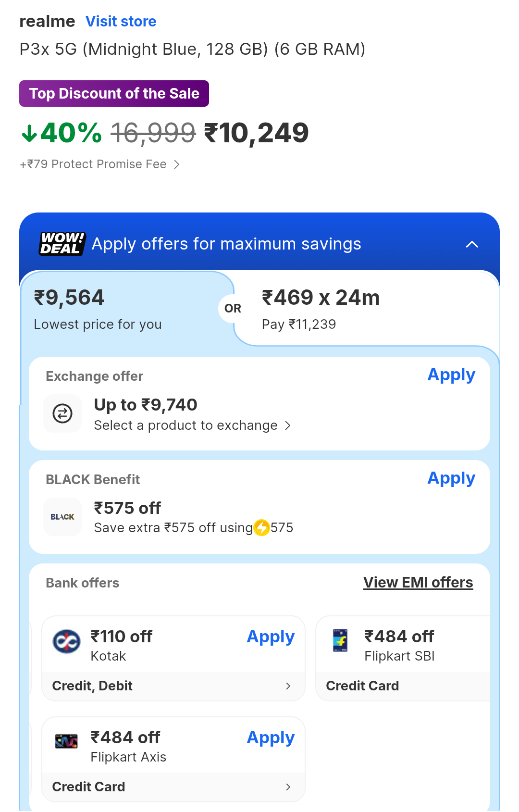
Task: Apply the Flipkart Axis ₹484 offer
Action: coord(271,738)
